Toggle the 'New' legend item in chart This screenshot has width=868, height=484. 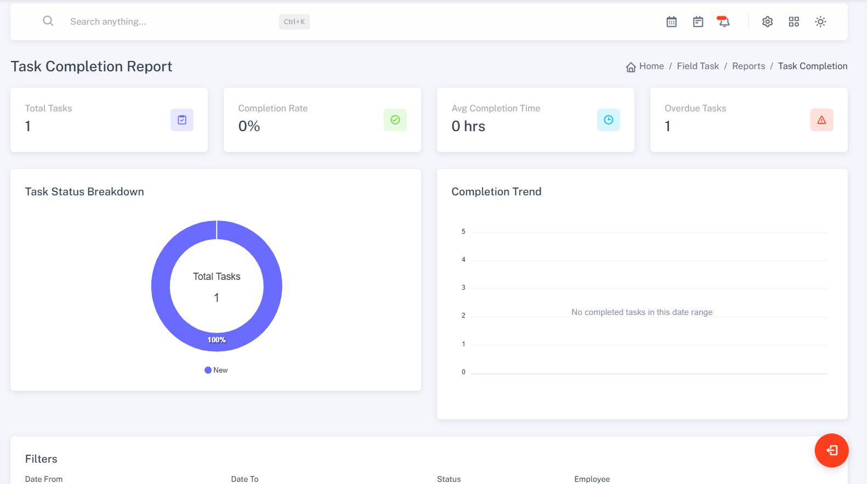pos(217,370)
